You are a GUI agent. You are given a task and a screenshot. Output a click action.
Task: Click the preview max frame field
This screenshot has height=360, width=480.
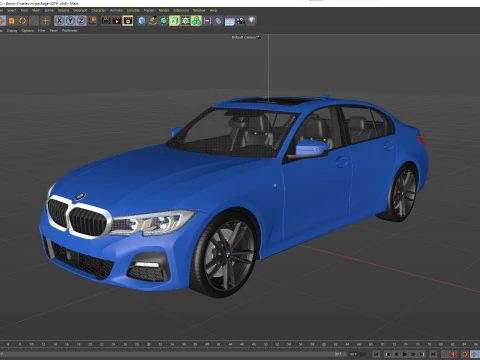point(339,354)
